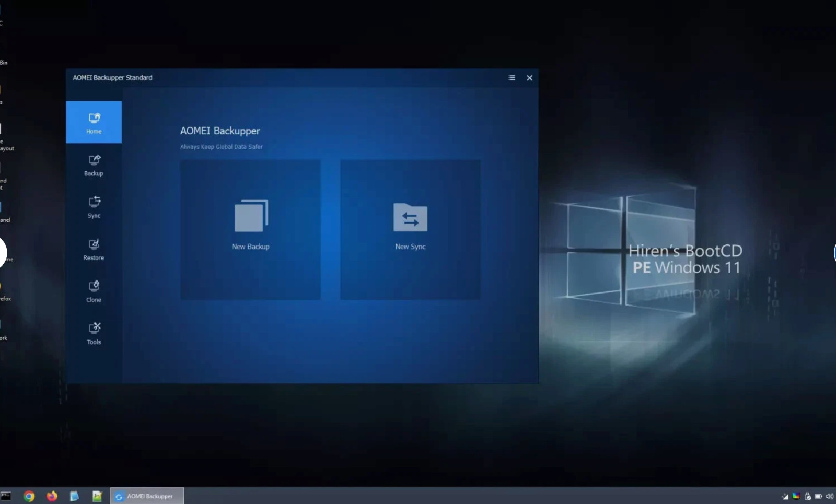Check the battery status tray icon
Image resolution: width=836 pixels, height=504 pixels.
(818, 496)
